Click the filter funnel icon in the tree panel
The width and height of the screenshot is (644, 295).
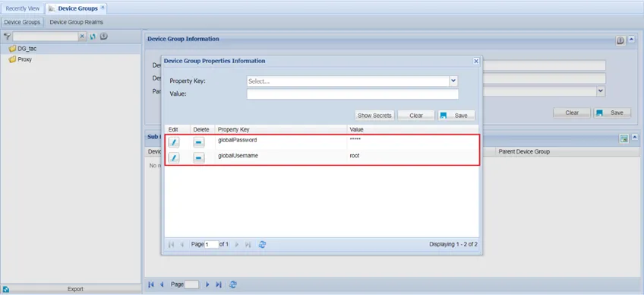[x=7, y=36]
